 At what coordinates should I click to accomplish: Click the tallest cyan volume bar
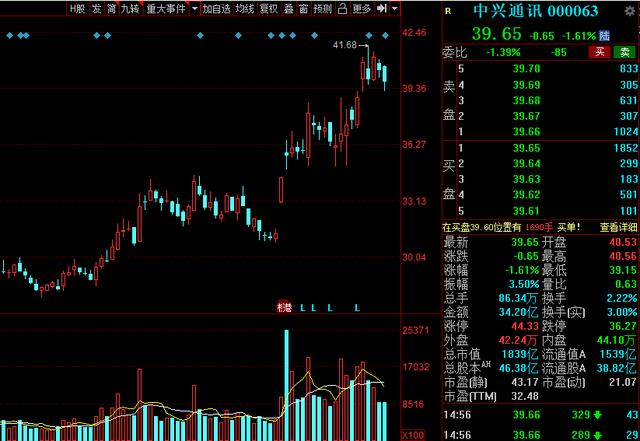(x=287, y=385)
